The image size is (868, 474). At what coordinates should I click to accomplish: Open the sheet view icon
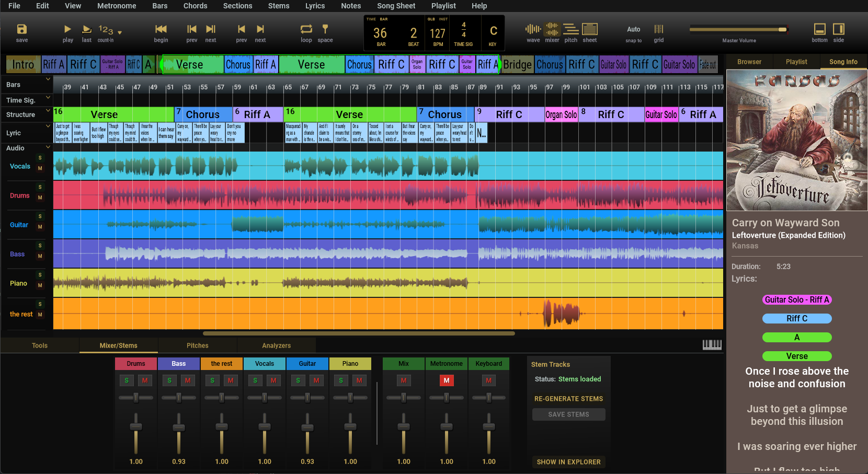(x=590, y=29)
